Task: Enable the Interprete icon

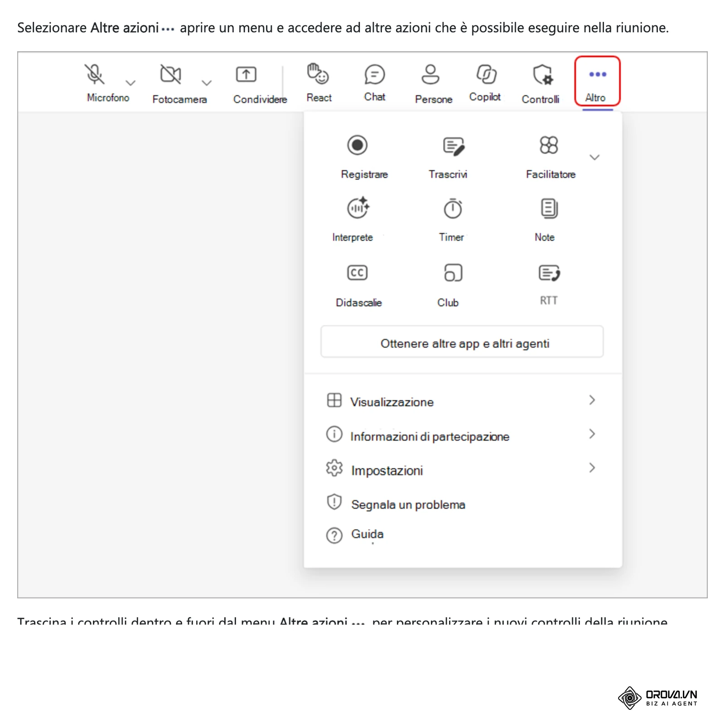Action: pos(358,208)
